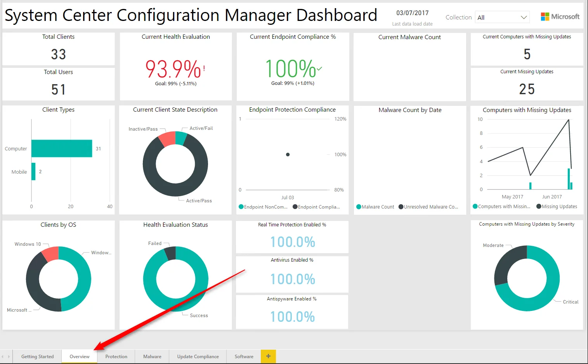Click the right page navigation arrow

(10, 356)
